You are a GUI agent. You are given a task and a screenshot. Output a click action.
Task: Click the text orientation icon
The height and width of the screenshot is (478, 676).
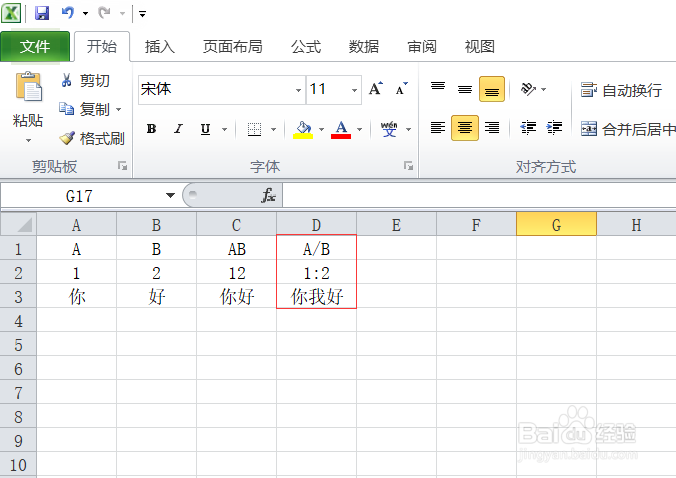click(x=528, y=89)
